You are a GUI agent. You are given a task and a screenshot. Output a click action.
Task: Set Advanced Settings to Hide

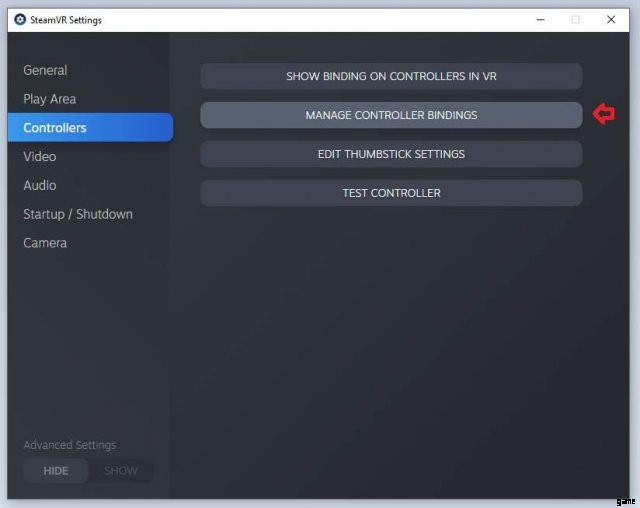pos(56,471)
